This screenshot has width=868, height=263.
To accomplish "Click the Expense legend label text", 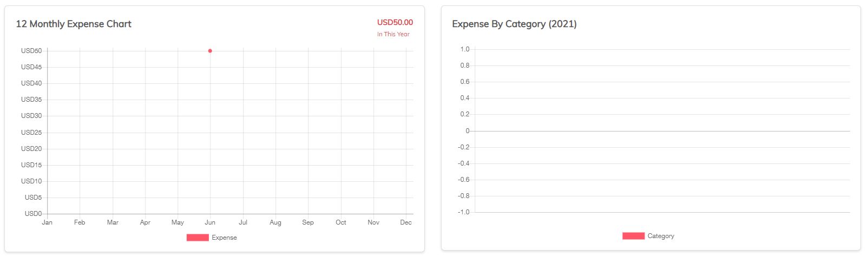I will 224,238.
